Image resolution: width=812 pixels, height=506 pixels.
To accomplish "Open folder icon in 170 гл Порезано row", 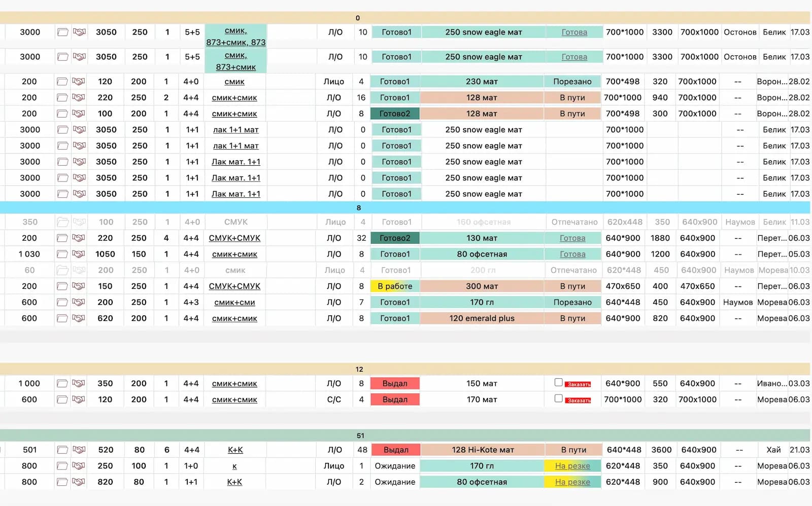I will pyautogui.click(x=62, y=302).
